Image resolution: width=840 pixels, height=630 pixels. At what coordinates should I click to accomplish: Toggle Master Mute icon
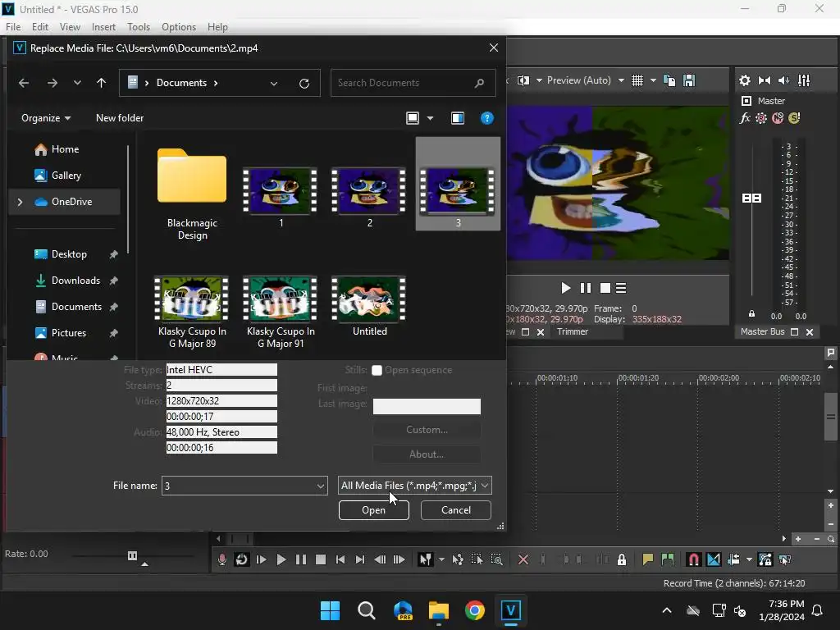[778, 118]
